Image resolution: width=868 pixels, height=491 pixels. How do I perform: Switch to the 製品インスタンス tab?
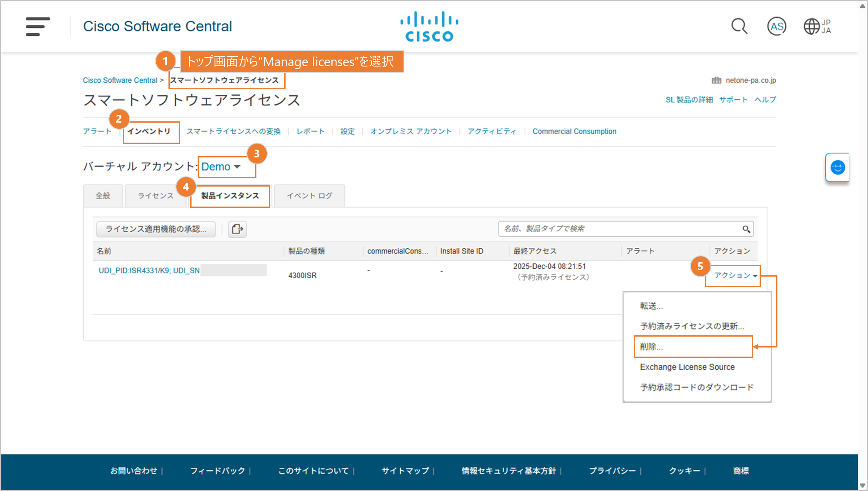tap(230, 196)
